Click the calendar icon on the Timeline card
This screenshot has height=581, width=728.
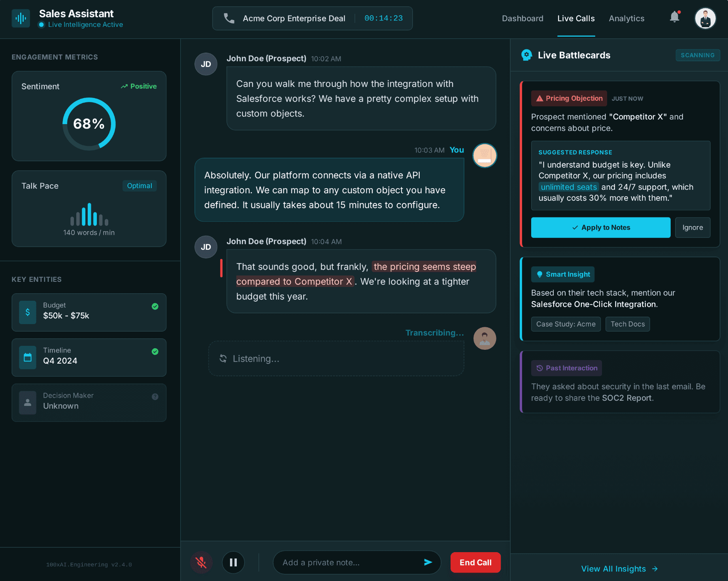click(27, 357)
